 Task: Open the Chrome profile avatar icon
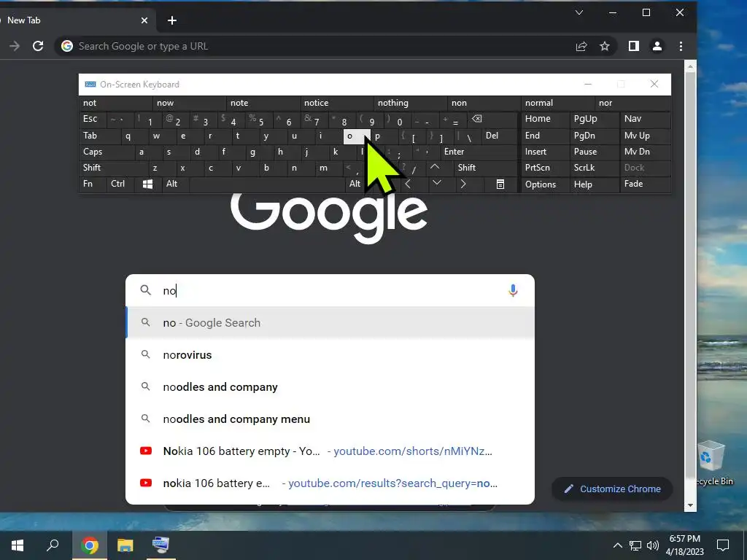click(657, 46)
